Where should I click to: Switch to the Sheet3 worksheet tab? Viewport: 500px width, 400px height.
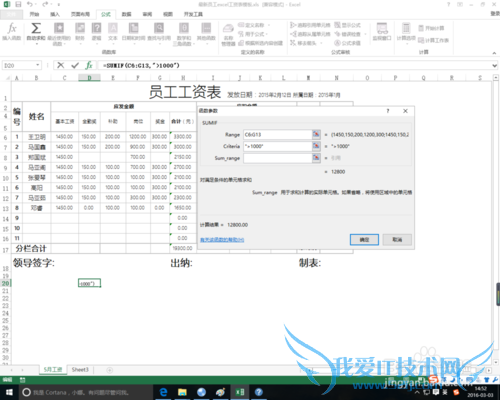[x=80, y=370]
